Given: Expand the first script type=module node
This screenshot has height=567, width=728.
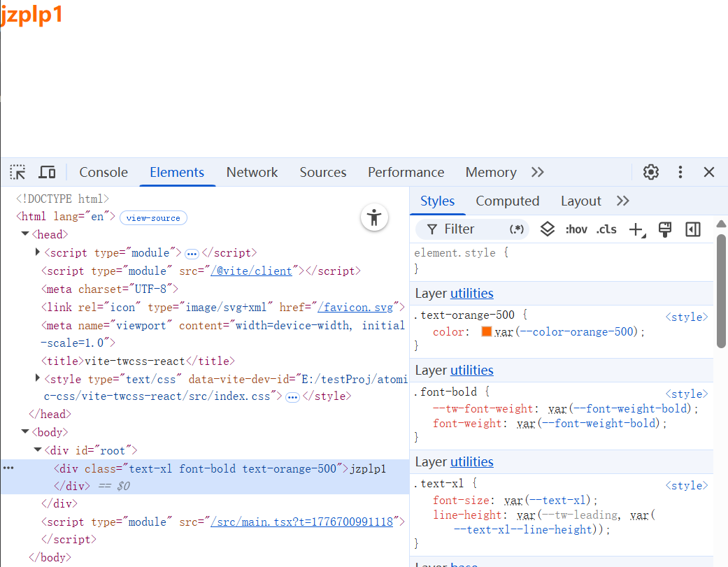Looking at the screenshot, I should (x=38, y=252).
